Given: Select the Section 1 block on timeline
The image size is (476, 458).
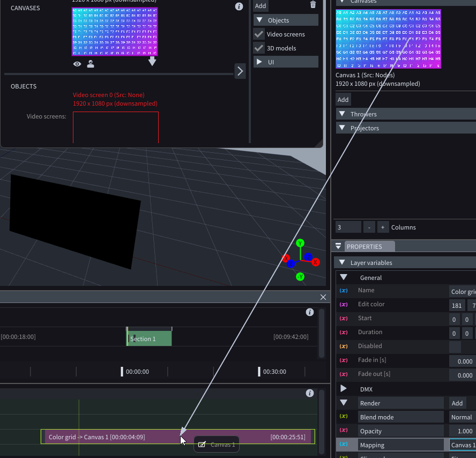Looking at the screenshot, I should point(149,338).
